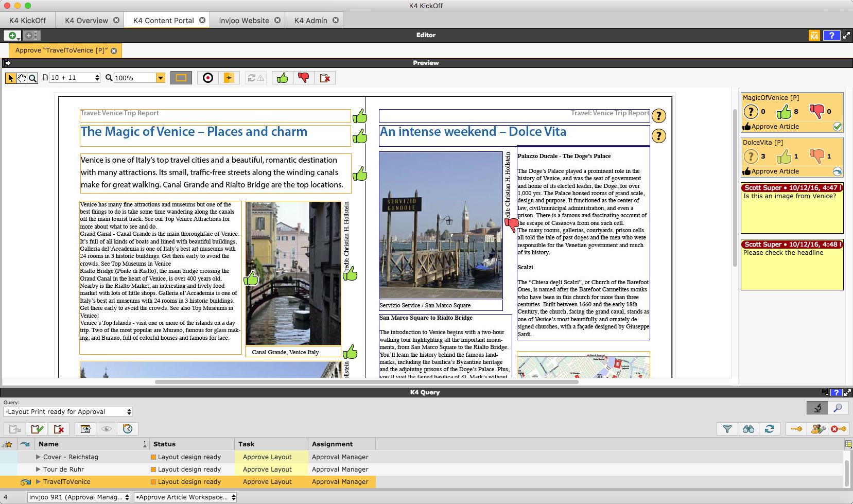The image size is (853, 504).
Task: Toggle the orange frame display button
Action: tap(181, 78)
